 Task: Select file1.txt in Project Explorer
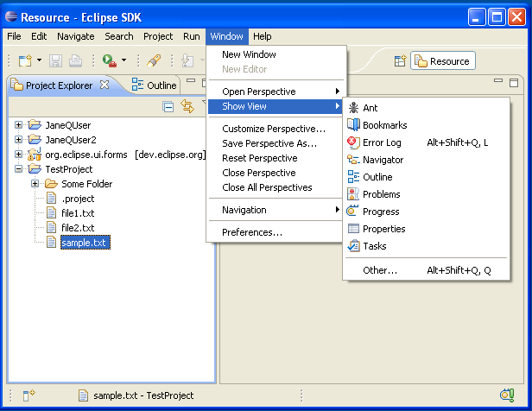coord(78,213)
